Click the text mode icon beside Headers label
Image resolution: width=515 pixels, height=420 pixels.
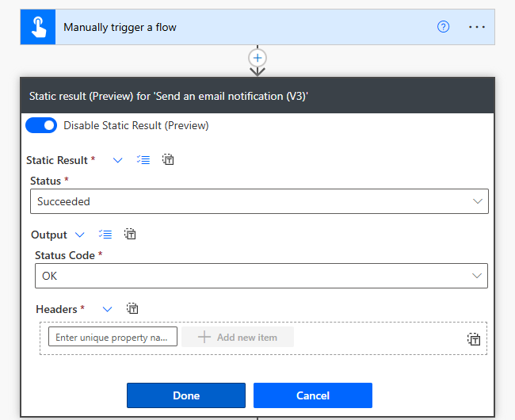pos(133,309)
